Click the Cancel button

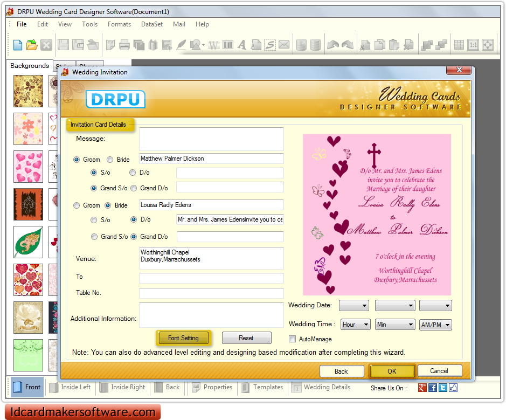pyautogui.click(x=439, y=370)
